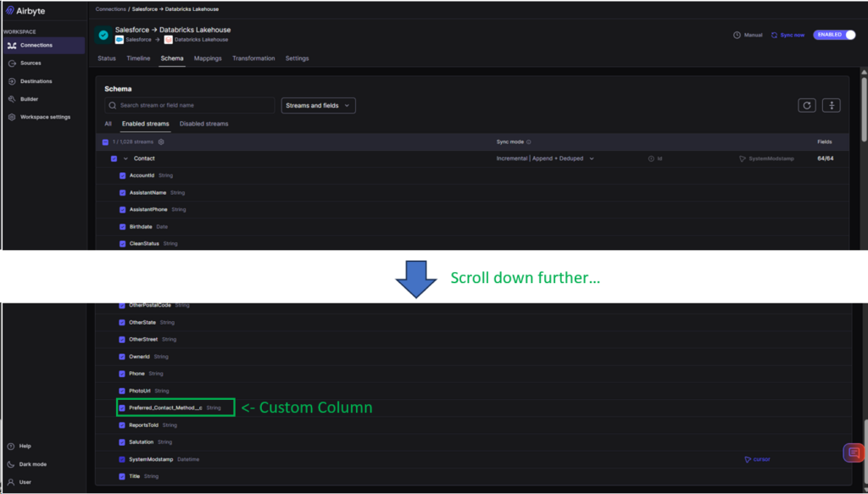This screenshot has height=494, width=868.
Task: Switch to the Schema tab
Action: 172,58
